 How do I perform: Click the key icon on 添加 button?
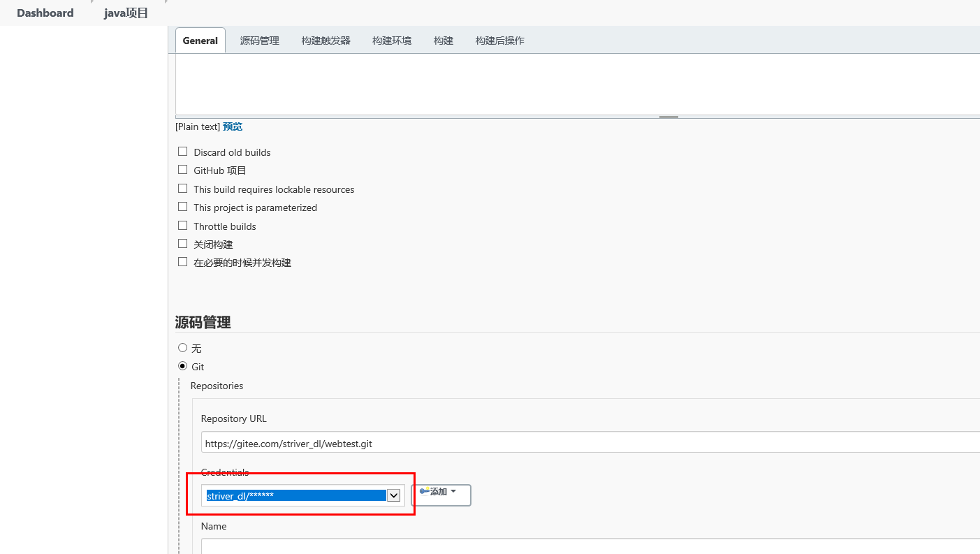click(424, 491)
